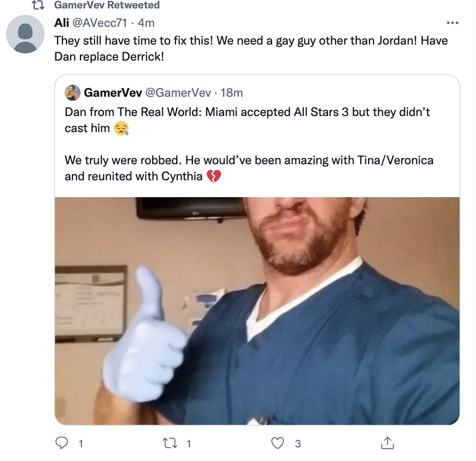Click the like count number 3
Image resolution: width=476 pixels, height=461 pixels.
(298, 444)
